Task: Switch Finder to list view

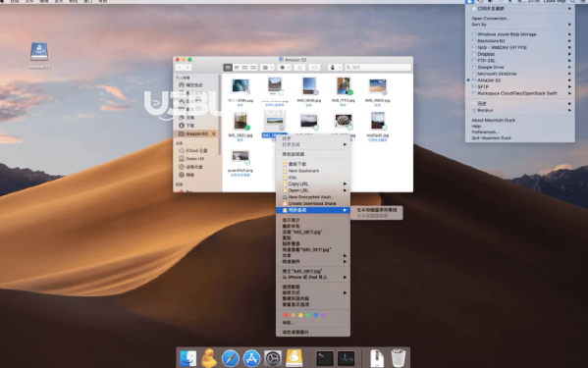Action: [x=237, y=68]
